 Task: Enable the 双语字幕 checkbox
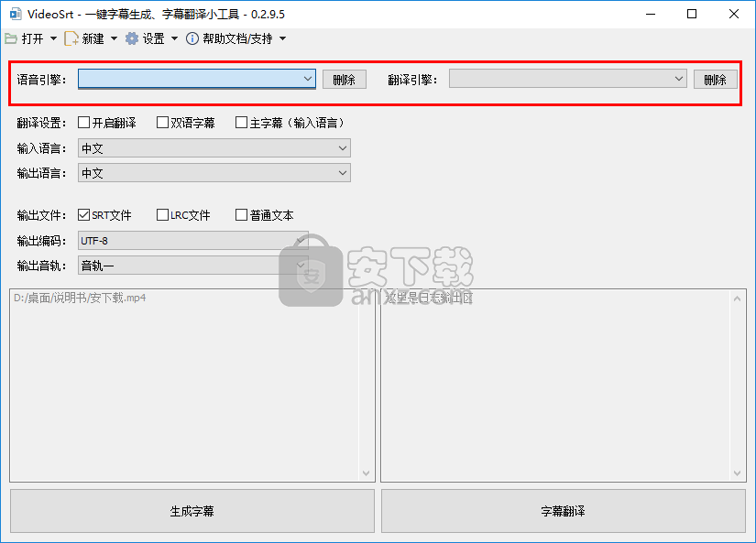[162, 123]
